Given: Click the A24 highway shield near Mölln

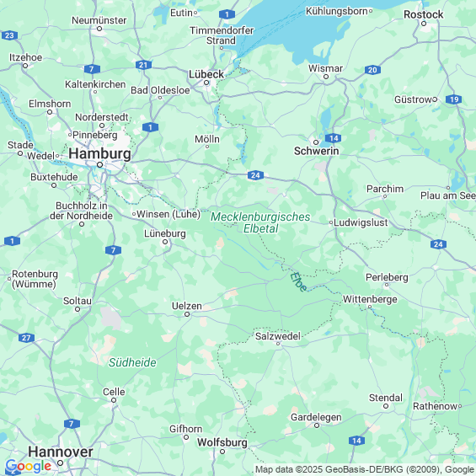Looking at the screenshot, I should 255,175.
